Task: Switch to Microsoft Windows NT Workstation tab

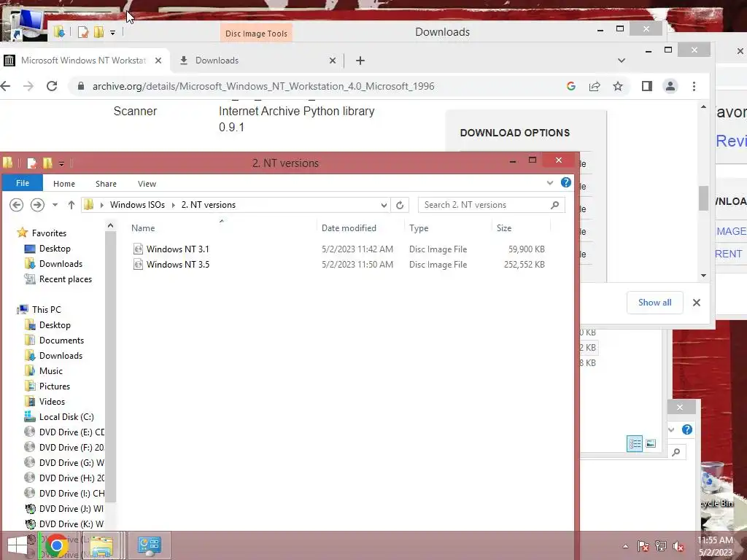Action: 83,61
